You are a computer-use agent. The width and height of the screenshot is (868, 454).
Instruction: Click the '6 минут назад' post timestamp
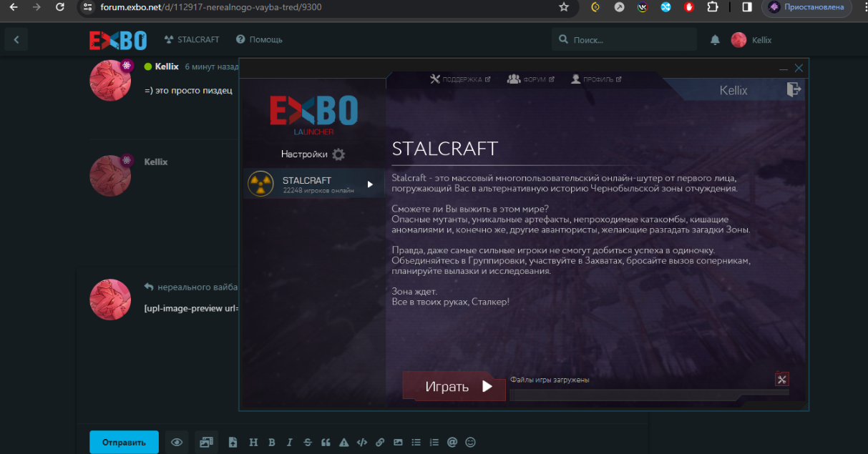[212, 66]
